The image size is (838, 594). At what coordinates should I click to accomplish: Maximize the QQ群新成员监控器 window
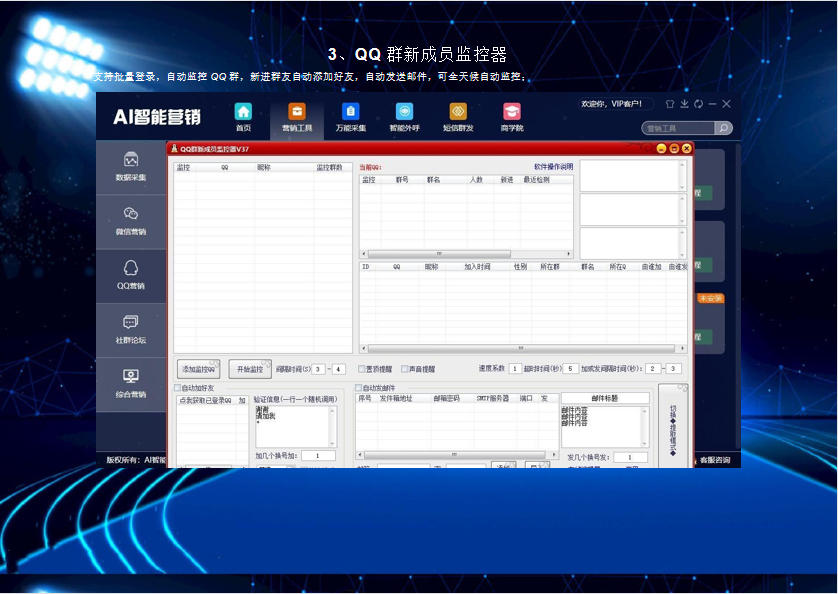[674, 149]
